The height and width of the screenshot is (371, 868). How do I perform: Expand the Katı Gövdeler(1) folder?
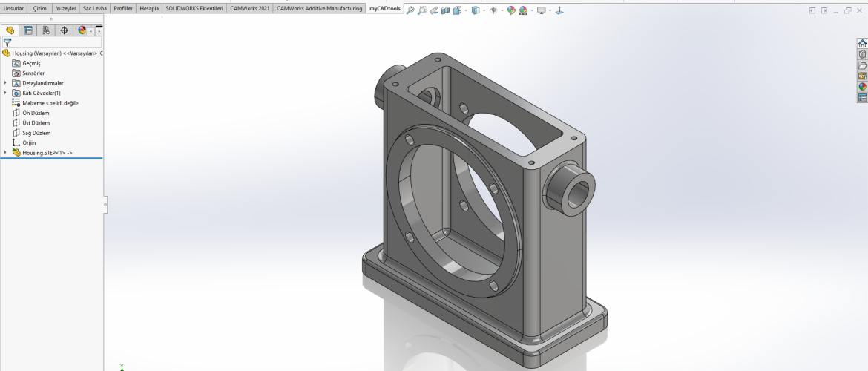pos(6,93)
